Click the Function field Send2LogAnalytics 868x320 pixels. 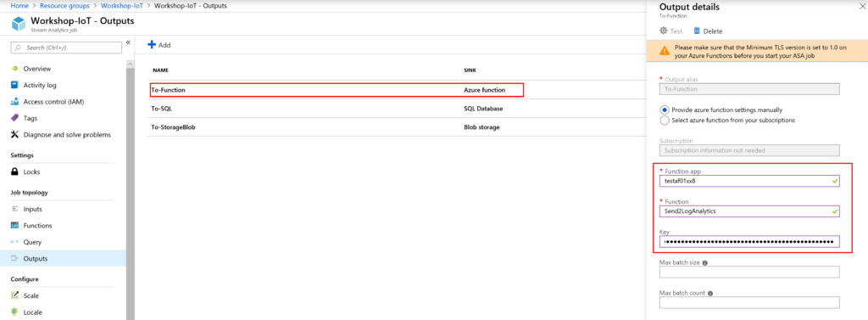click(749, 211)
